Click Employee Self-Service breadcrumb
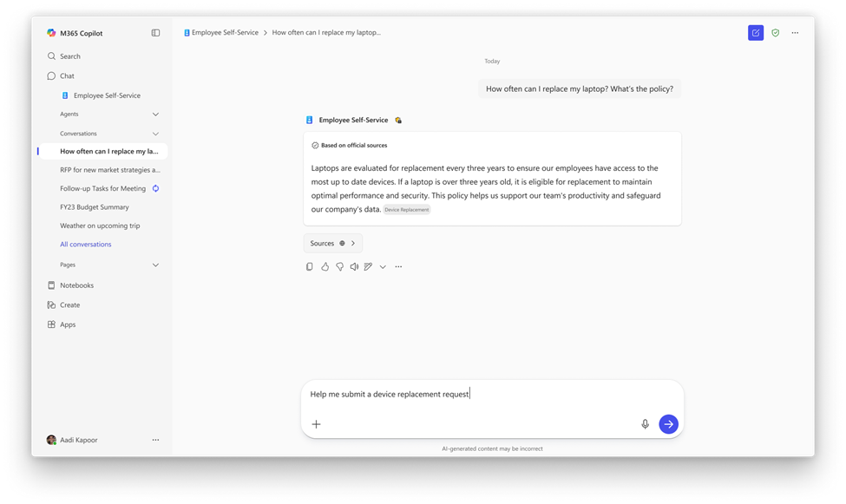The height and width of the screenshot is (504, 846). pyautogui.click(x=221, y=33)
